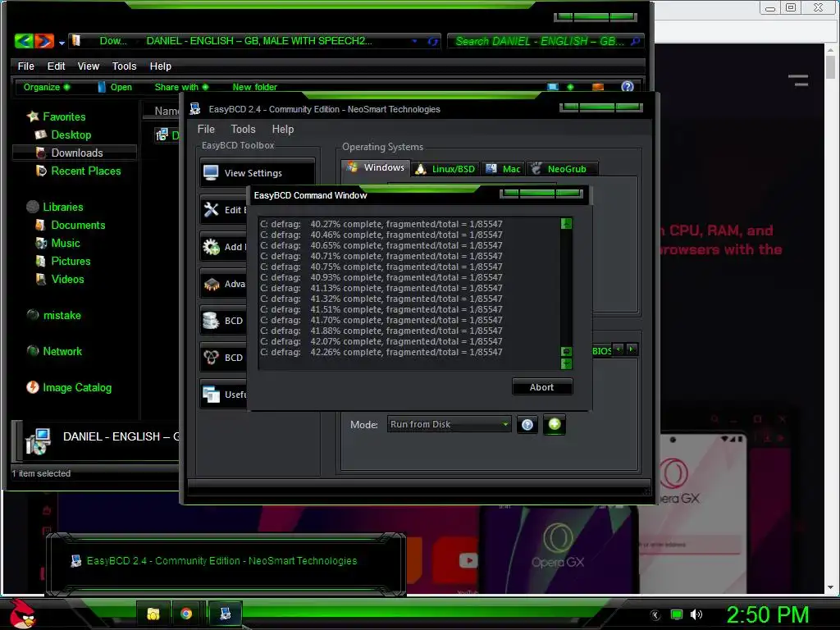Viewport: 840px width, 630px height.
Task: Click New folder in Explorer toolbar
Action: click(x=254, y=87)
